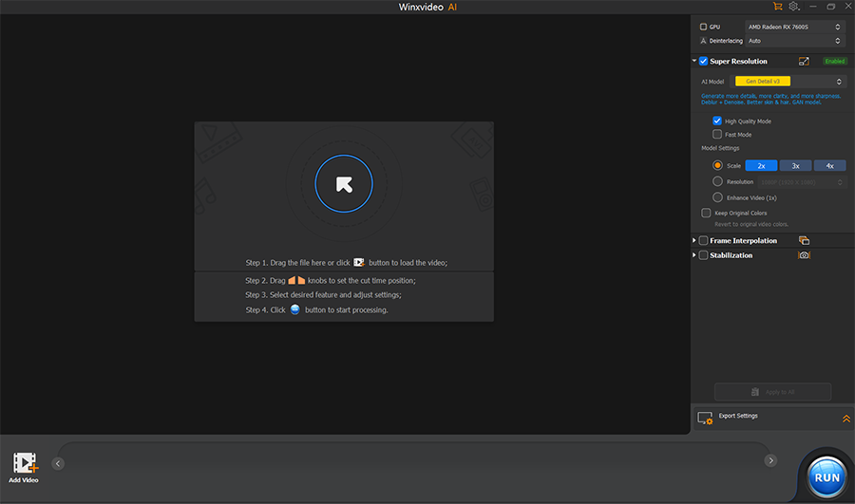This screenshot has width=855, height=504.
Task: Click the Export Settings label
Action: (x=738, y=416)
